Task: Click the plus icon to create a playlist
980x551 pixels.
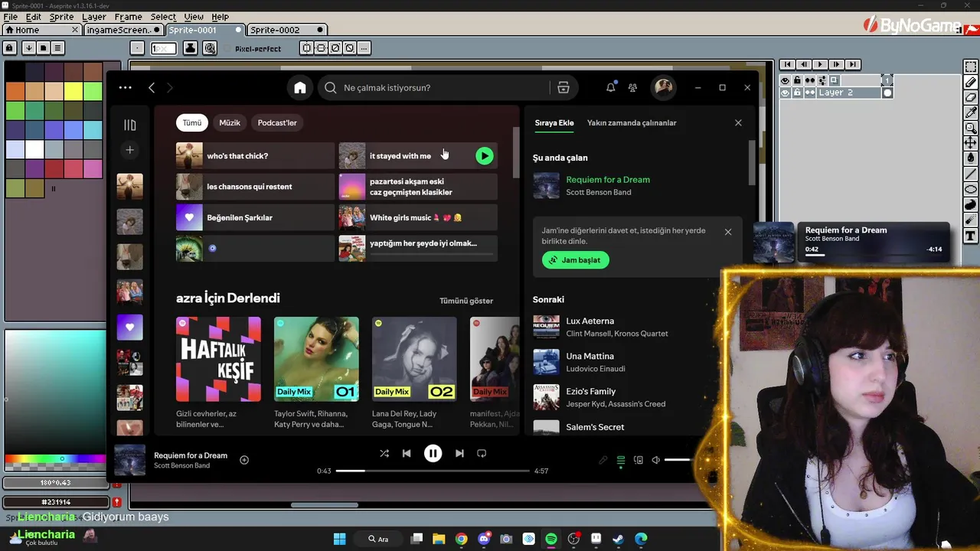Action: (x=129, y=150)
